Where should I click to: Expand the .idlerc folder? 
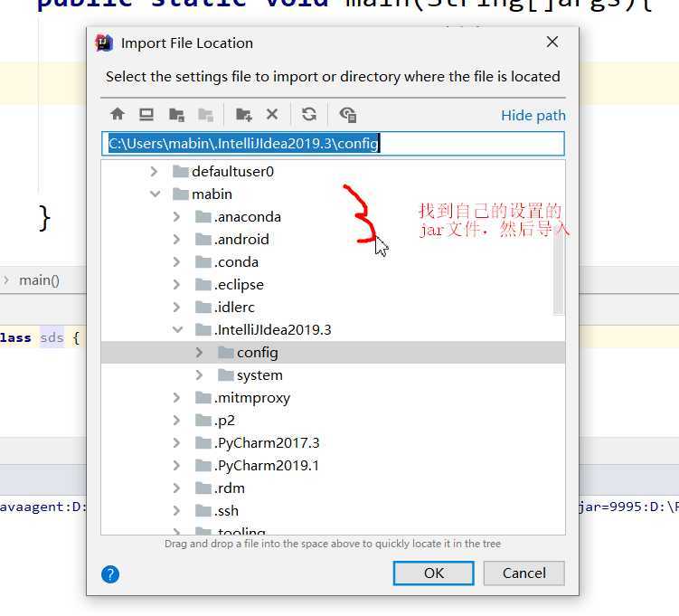click(x=176, y=308)
